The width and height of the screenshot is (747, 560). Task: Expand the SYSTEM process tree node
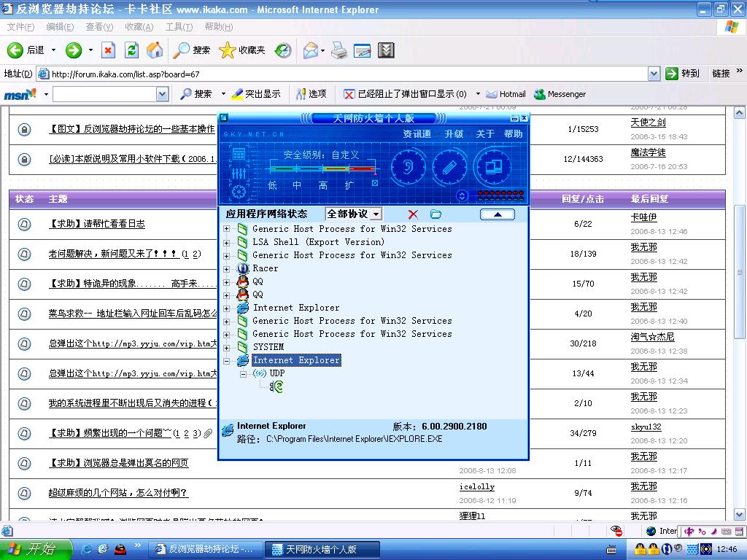click(226, 347)
